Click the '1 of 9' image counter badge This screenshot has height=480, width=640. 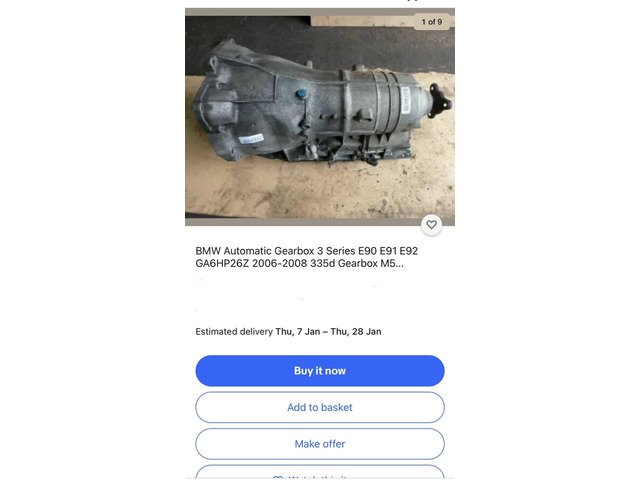pyautogui.click(x=432, y=22)
